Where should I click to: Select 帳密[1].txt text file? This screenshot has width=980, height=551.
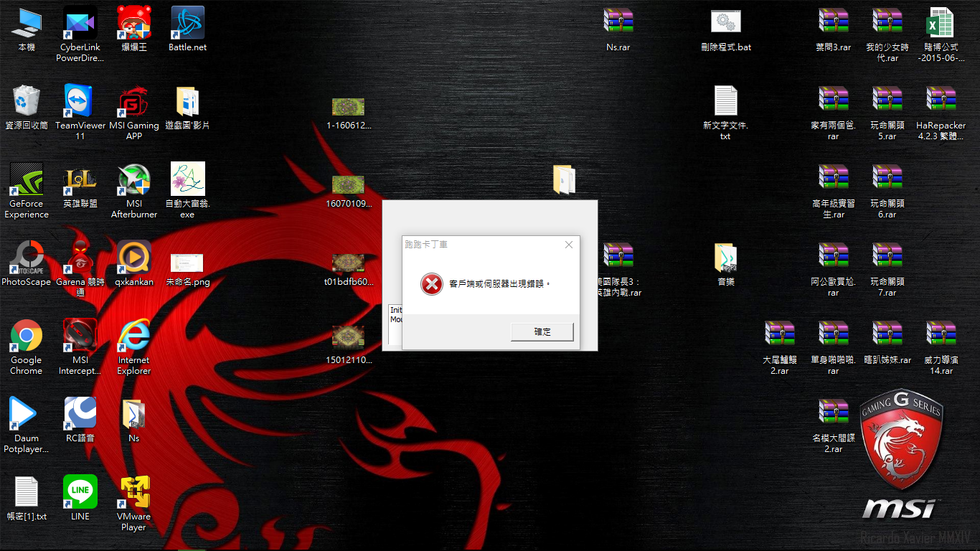[27, 499]
